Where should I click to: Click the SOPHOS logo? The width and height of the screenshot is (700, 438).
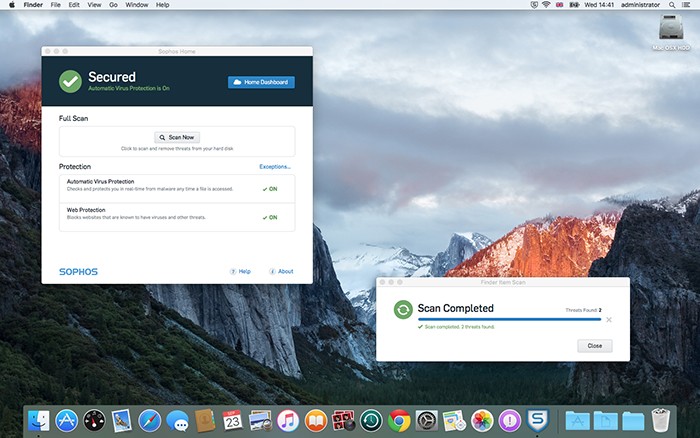(x=79, y=271)
